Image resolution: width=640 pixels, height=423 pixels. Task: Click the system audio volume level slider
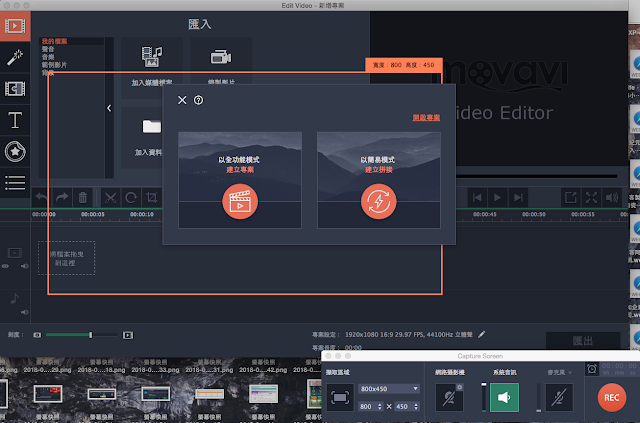tap(484, 397)
